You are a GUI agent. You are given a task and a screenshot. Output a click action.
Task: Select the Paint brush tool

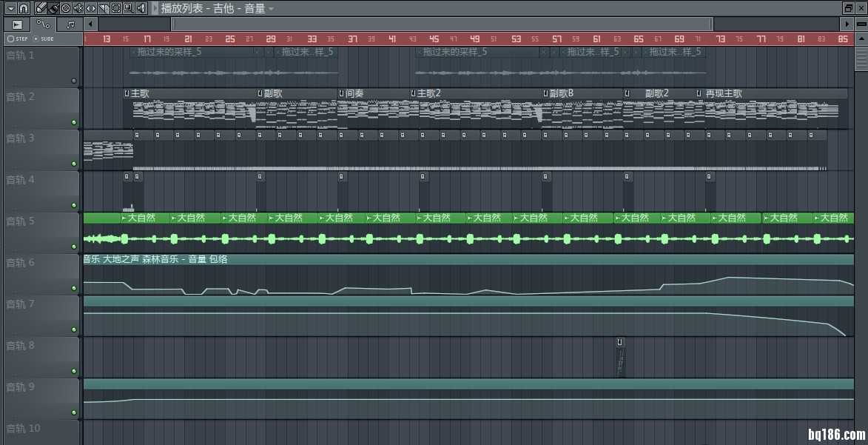click(54, 8)
